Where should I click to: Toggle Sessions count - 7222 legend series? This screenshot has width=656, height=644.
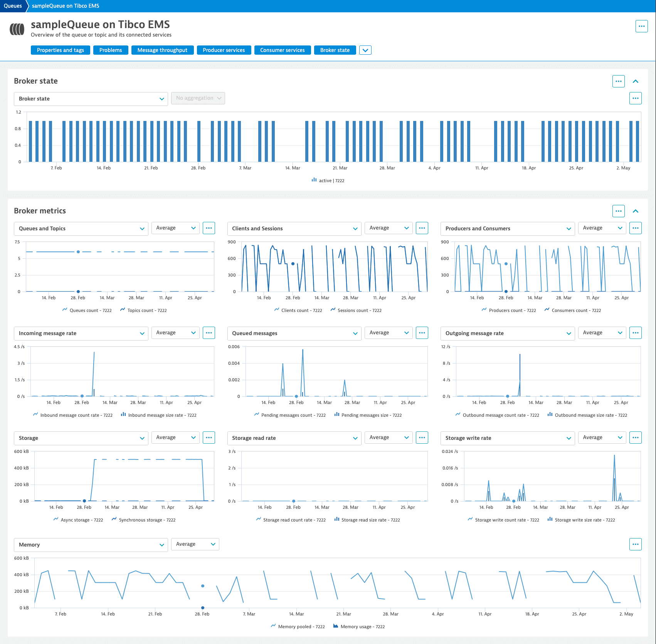pos(356,310)
